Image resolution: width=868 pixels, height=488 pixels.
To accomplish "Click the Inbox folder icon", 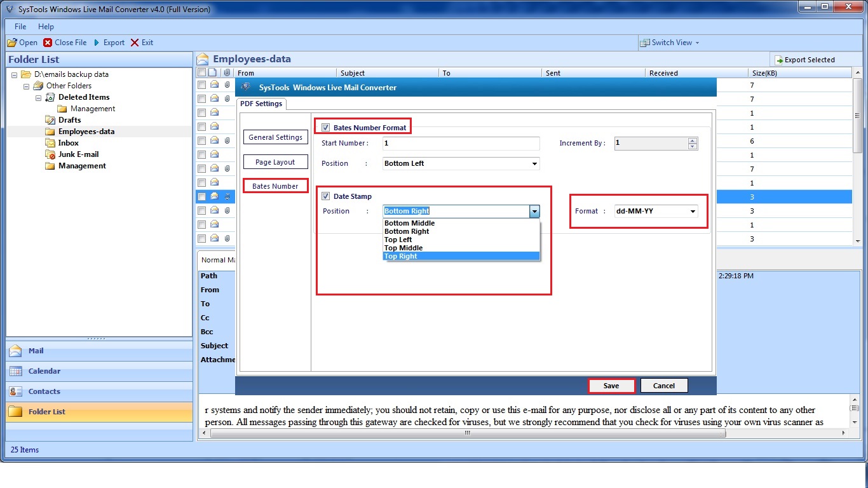I will coord(50,143).
